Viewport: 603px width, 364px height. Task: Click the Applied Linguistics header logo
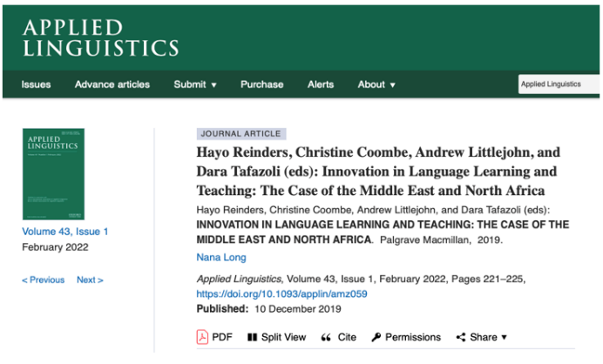tap(101, 36)
